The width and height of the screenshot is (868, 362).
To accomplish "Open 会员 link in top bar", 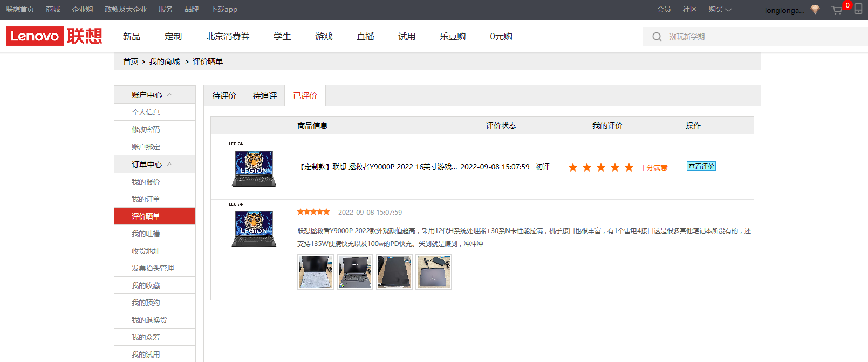I will (664, 9).
